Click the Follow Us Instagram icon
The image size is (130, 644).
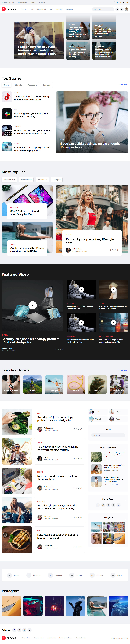19,630
